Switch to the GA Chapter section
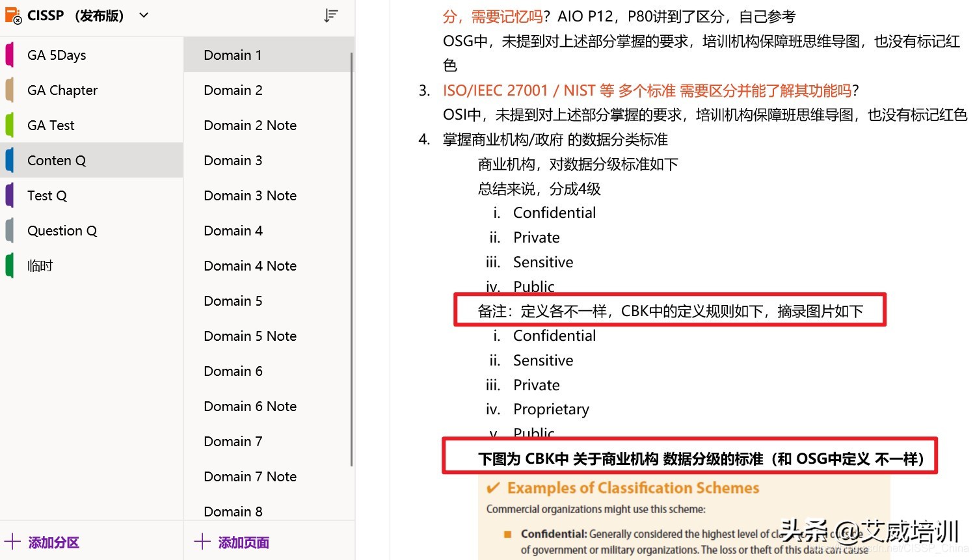This screenshot has width=975, height=560. pyautogui.click(x=62, y=90)
